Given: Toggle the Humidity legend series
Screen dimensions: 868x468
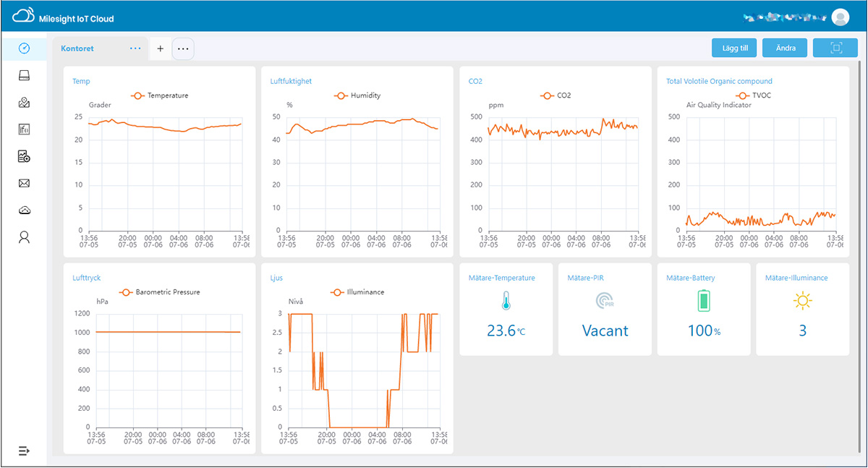Looking at the screenshot, I should (x=357, y=95).
